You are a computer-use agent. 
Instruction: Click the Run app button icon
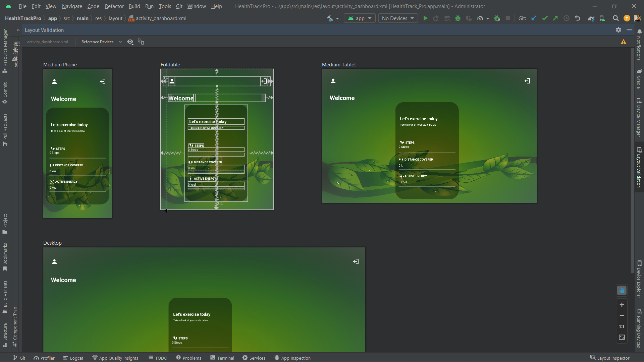[425, 18]
